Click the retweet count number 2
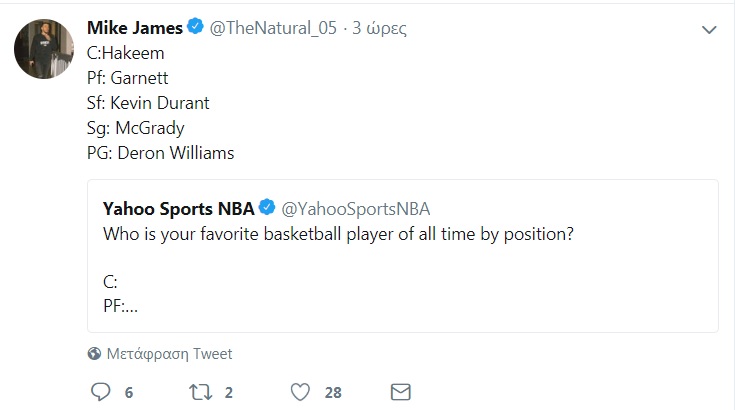Screen dimensions: 735x410 (x=229, y=392)
